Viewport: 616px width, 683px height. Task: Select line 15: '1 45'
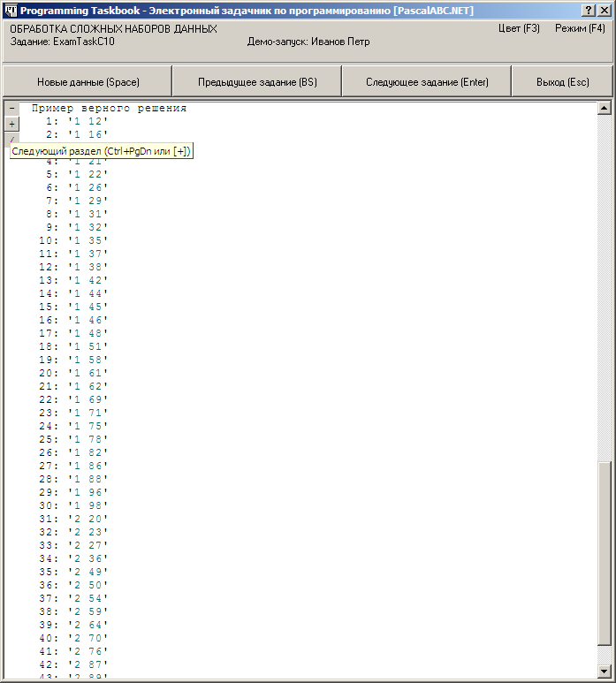[x=73, y=307]
